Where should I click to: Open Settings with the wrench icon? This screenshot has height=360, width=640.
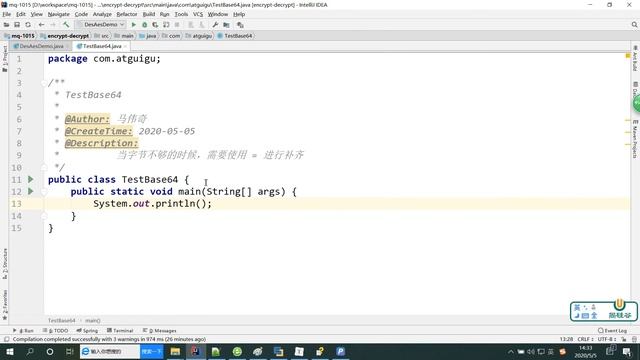pos(215,25)
